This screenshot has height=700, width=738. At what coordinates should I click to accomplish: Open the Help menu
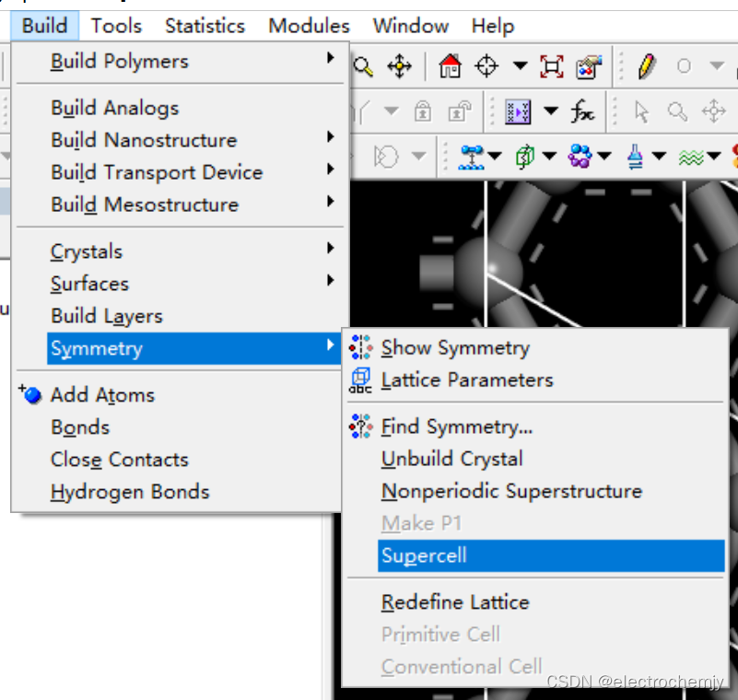[x=493, y=26]
